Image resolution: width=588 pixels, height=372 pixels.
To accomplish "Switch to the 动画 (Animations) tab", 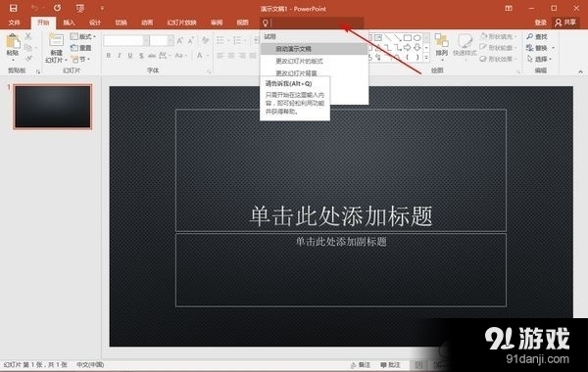I will coord(147,23).
